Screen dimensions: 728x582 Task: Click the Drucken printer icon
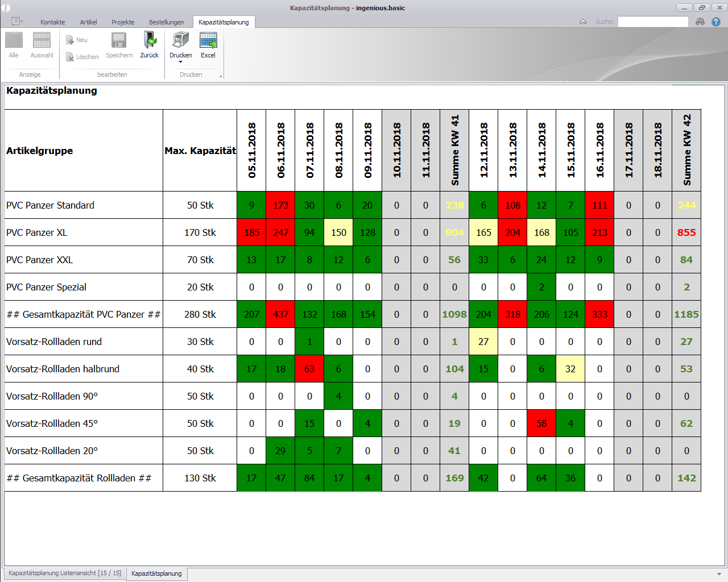180,41
